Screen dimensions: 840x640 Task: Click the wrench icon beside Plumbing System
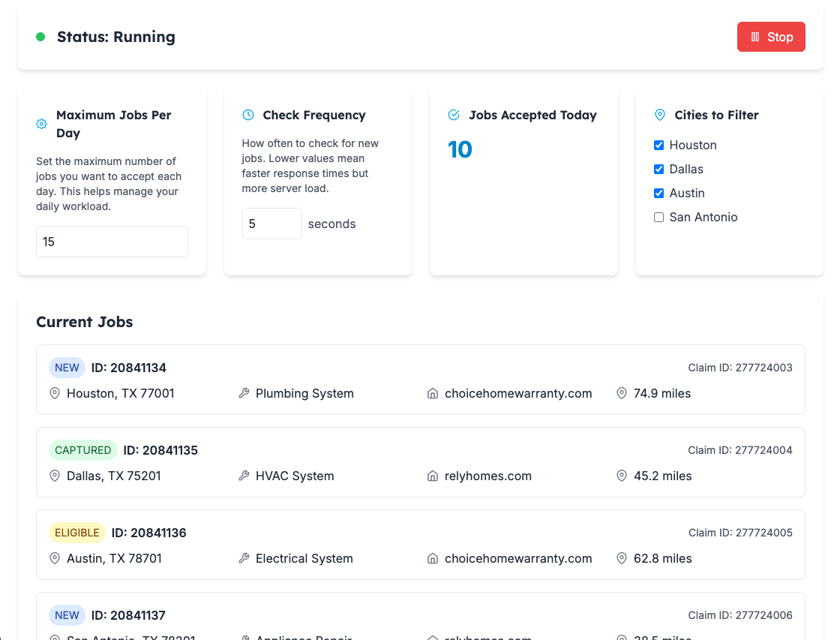click(244, 393)
